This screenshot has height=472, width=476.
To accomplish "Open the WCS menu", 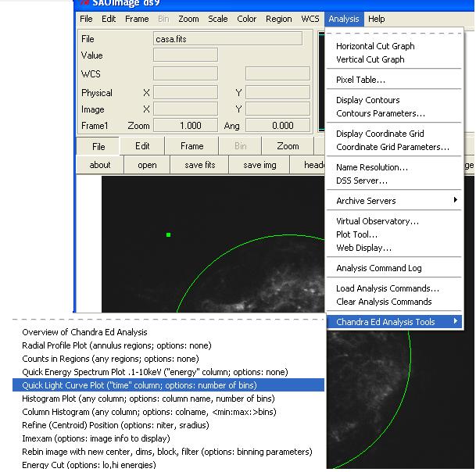I will [x=310, y=19].
